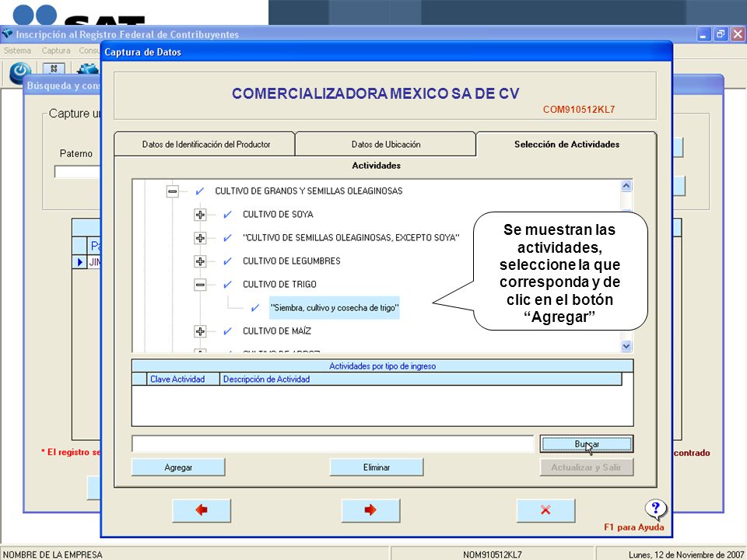Screen dimensions: 747x560
Task: Click the Descripción de Actividad column header
Action: (421, 379)
